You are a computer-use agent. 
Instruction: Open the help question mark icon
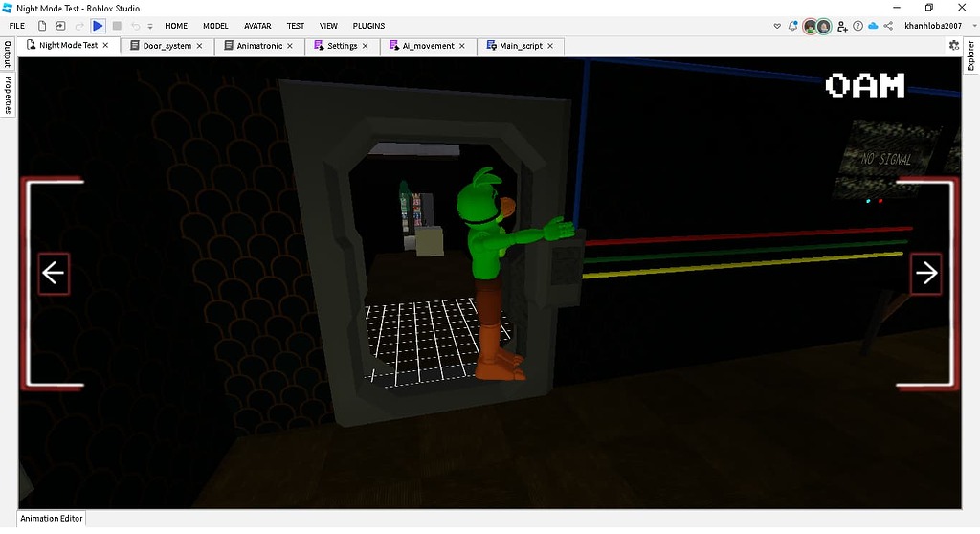point(858,26)
